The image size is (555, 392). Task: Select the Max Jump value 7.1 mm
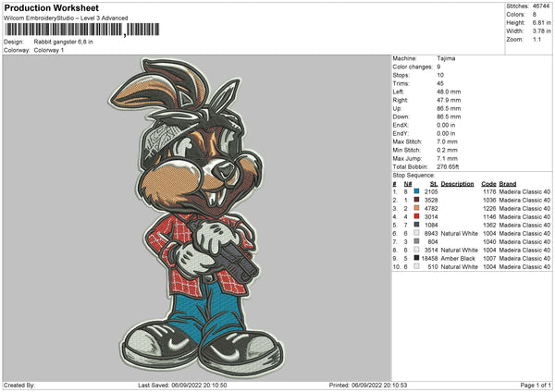click(447, 158)
